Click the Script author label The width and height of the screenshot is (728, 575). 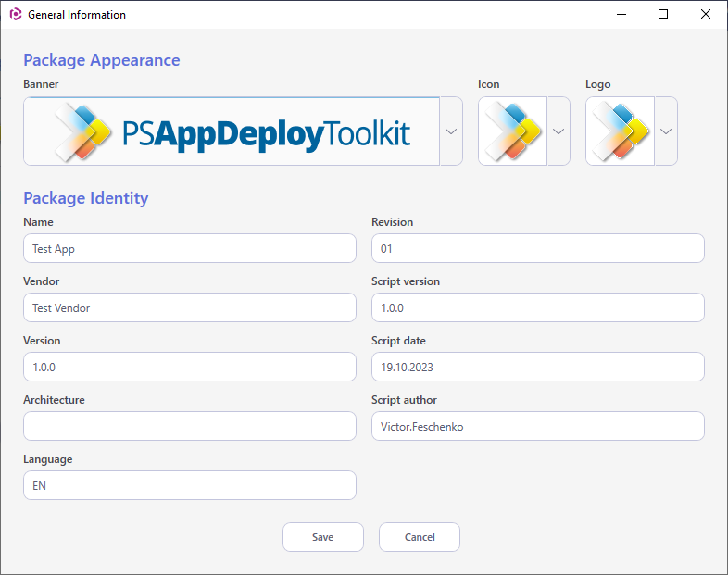click(404, 400)
